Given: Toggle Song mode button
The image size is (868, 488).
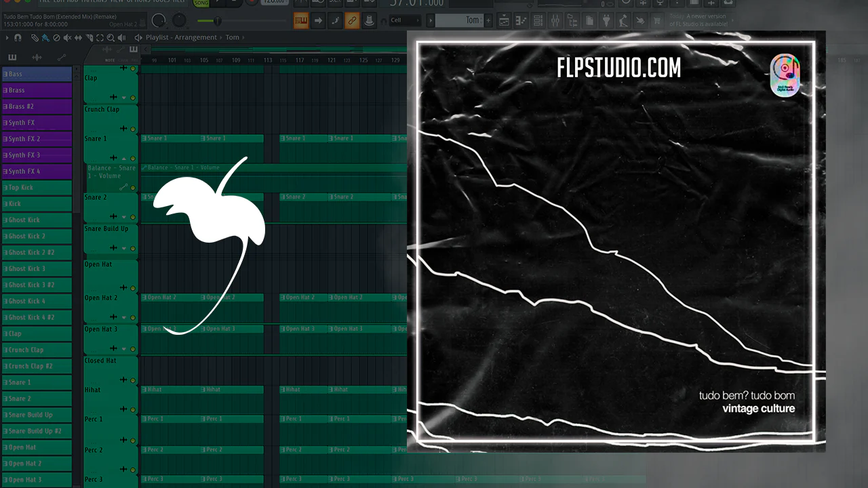Looking at the screenshot, I should pos(201,3).
